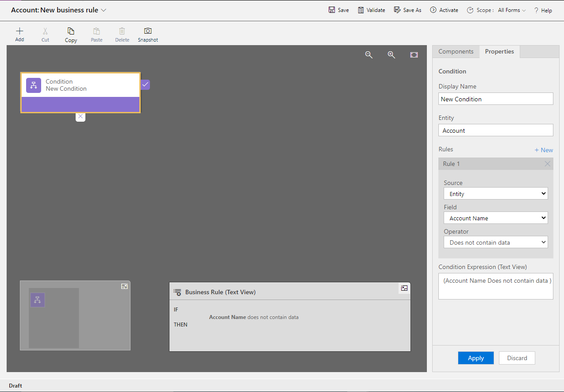Click the New link to add a rule
Image resolution: width=564 pixels, height=392 pixels.
click(x=544, y=150)
